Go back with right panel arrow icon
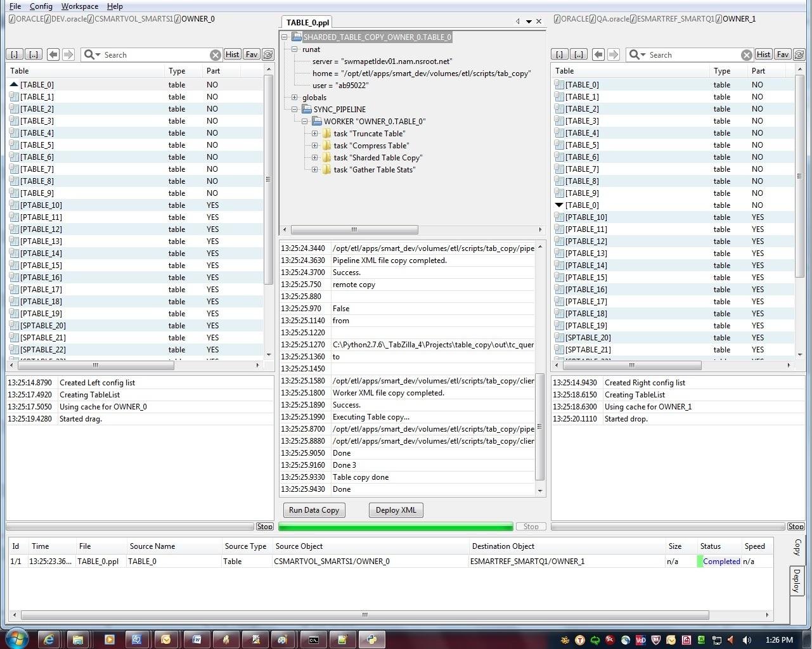This screenshot has width=812, height=649. point(598,55)
